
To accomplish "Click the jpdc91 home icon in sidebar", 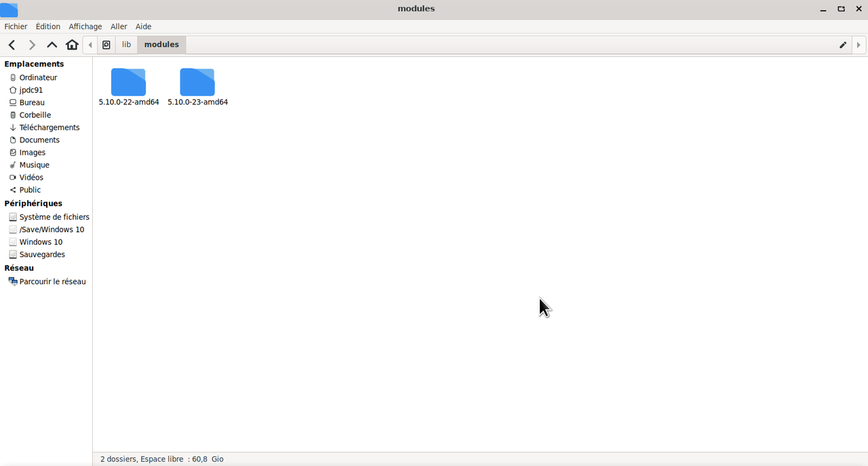I will (x=13, y=90).
